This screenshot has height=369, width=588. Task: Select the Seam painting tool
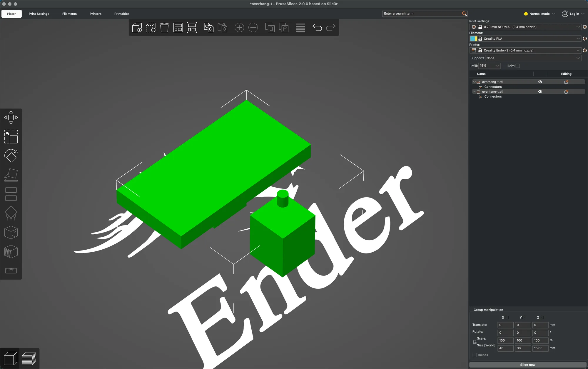(11, 233)
